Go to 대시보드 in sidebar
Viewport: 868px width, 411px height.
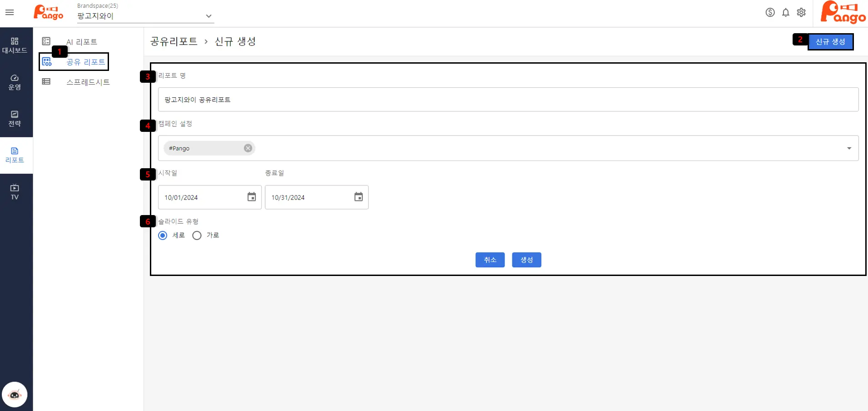pos(15,45)
